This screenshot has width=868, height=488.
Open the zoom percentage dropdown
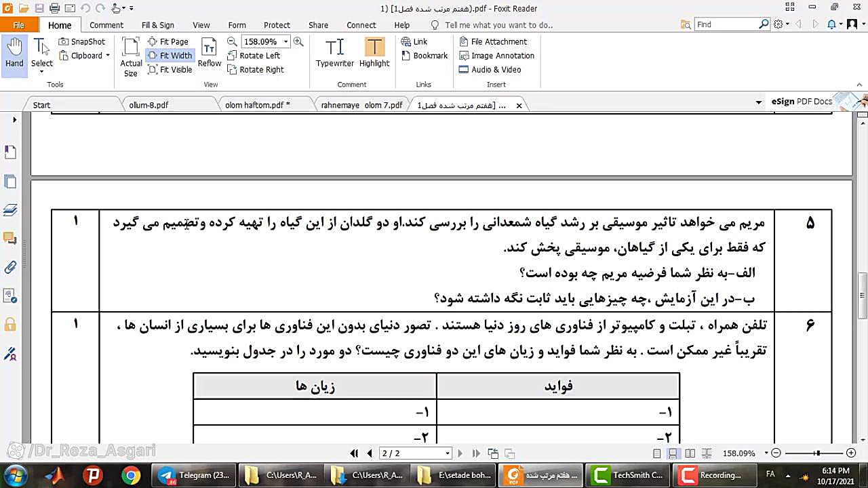285,41
